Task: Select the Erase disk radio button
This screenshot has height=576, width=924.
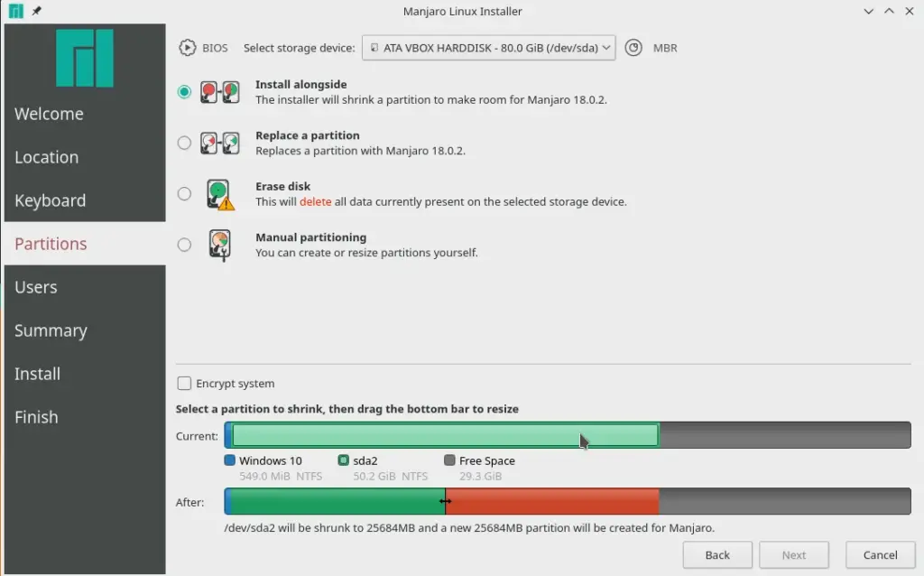Action: coord(184,193)
